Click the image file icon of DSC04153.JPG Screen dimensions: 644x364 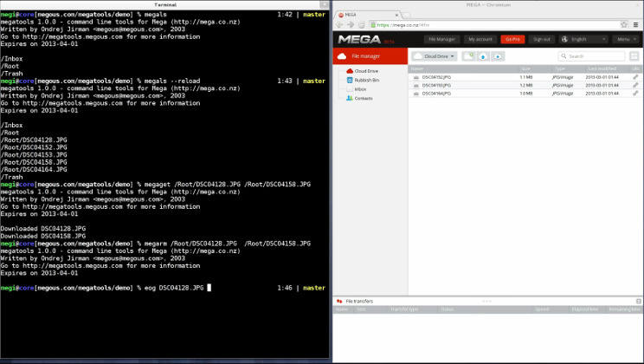click(x=416, y=86)
